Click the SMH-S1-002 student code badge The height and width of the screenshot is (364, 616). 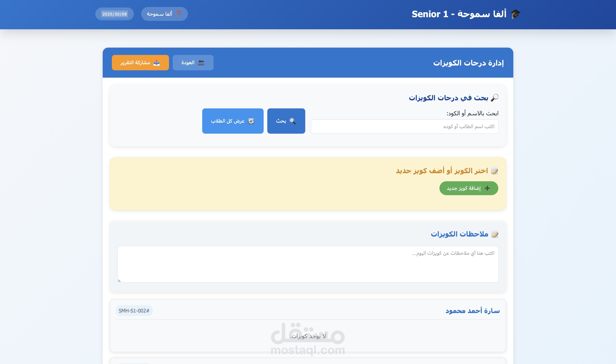point(134,311)
